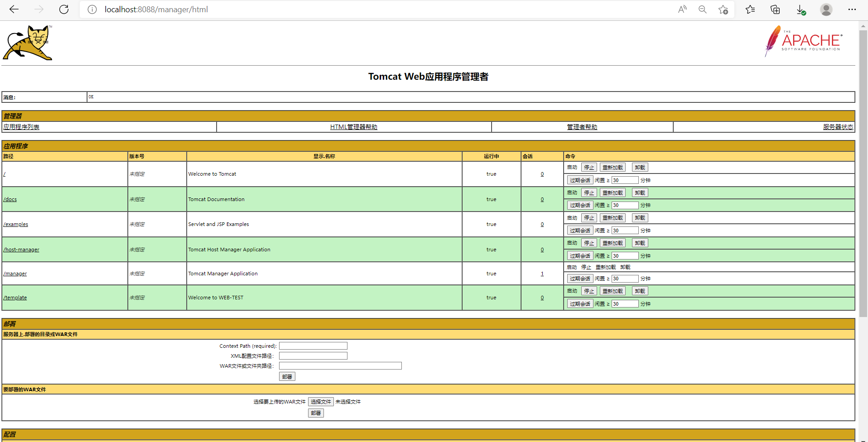Reload the manager page
The height and width of the screenshot is (442, 868).
64,10
